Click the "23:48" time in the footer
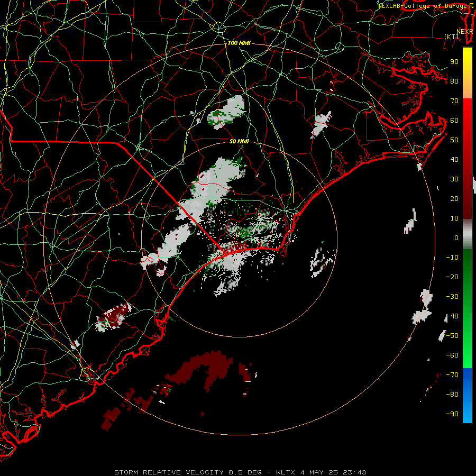 pyautogui.click(x=354, y=472)
